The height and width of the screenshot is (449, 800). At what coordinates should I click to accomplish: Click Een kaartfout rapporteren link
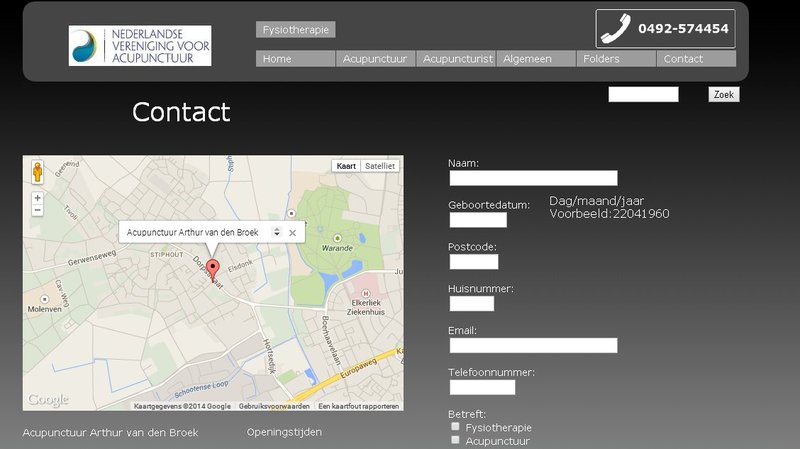[359, 406]
